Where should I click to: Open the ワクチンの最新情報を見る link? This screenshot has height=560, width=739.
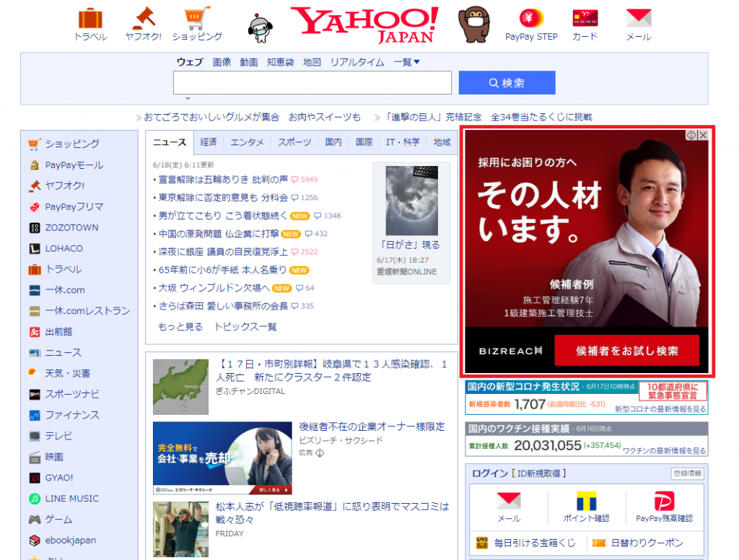(665, 451)
